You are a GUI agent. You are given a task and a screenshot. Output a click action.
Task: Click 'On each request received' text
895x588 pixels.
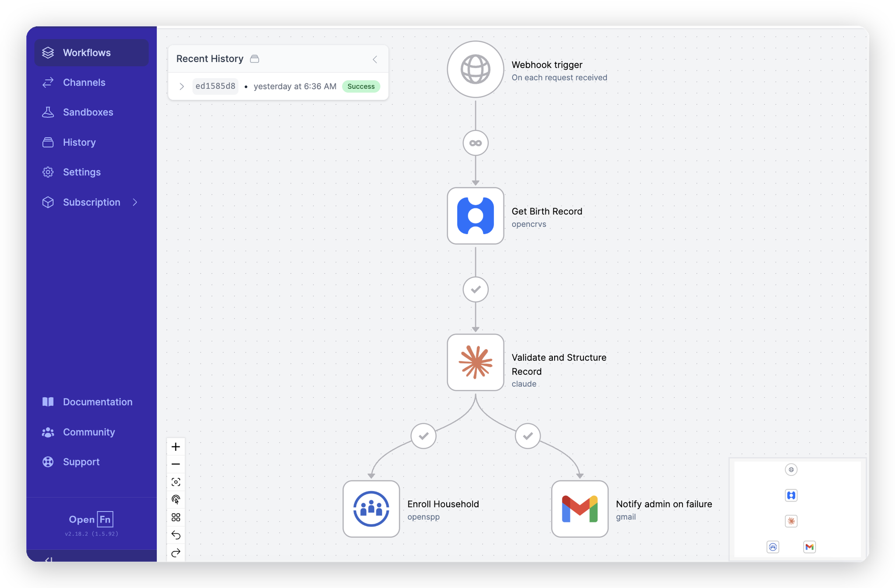(x=559, y=78)
